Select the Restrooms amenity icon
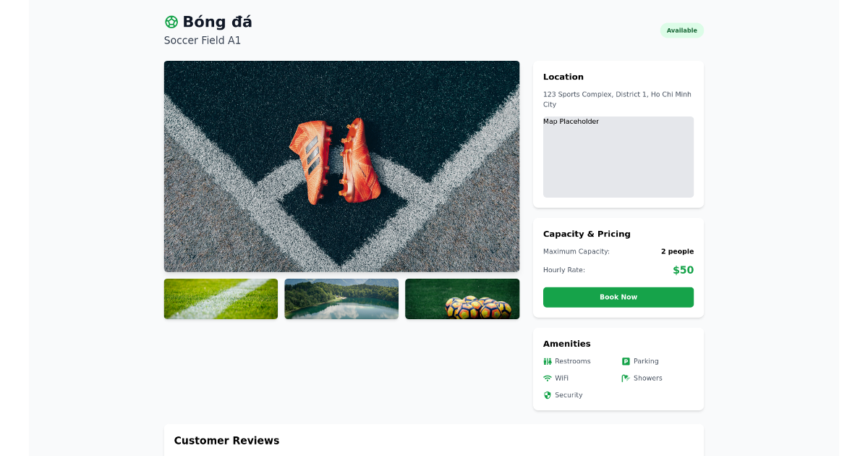 [x=548, y=360]
